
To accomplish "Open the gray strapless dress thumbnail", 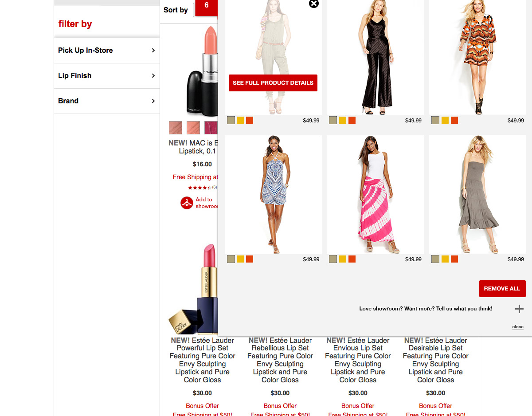I will point(478,194).
